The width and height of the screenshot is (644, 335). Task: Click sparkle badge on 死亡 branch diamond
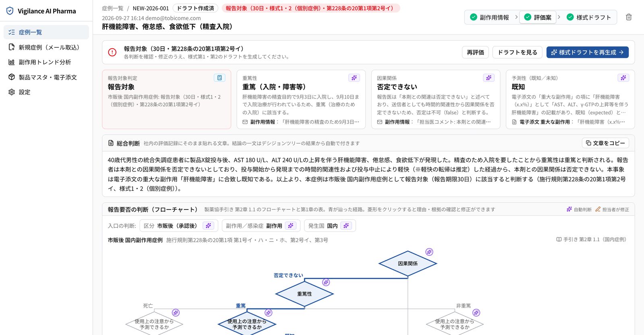pyautogui.click(x=176, y=312)
